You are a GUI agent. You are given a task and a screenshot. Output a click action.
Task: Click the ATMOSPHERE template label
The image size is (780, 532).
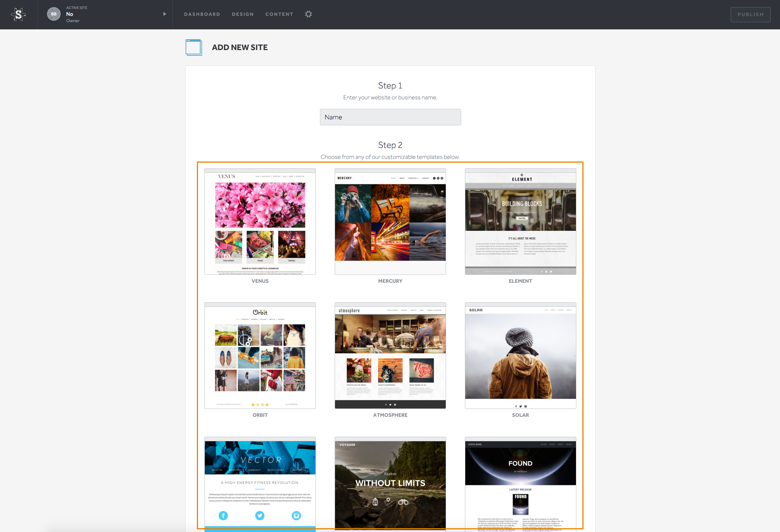coord(390,415)
